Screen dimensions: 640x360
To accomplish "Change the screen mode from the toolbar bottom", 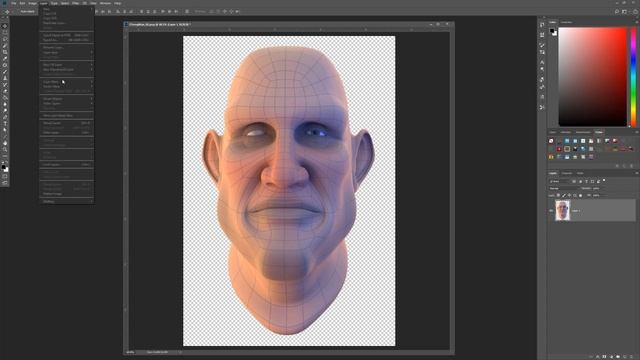I will point(5,183).
